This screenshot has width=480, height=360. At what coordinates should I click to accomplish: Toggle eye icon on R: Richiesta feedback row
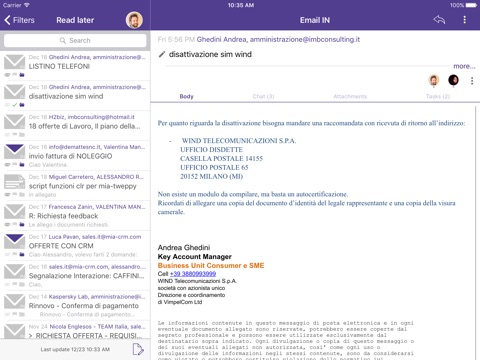(x=7, y=225)
